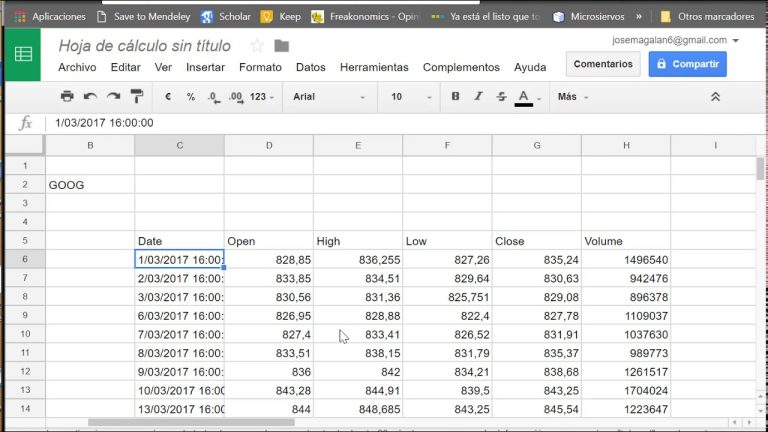768x432 pixels.
Task: Click the vertical scrollbar thumb
Action: coord(760,169)
